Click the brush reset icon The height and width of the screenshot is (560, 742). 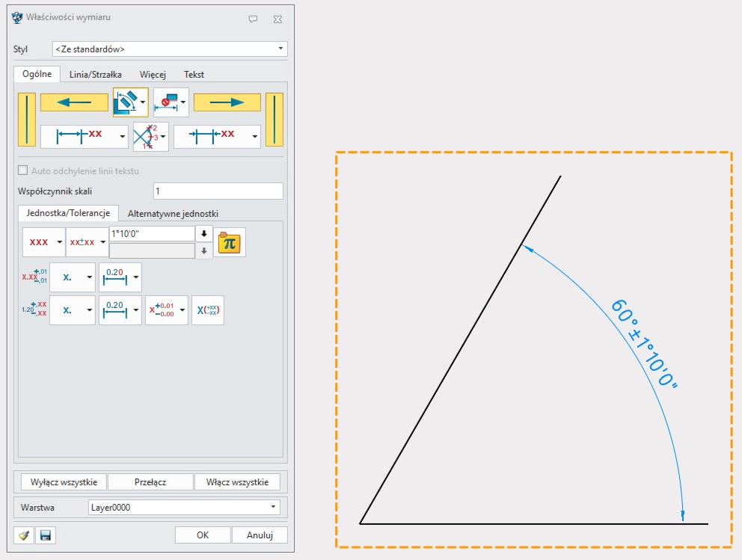coord(24,535)
